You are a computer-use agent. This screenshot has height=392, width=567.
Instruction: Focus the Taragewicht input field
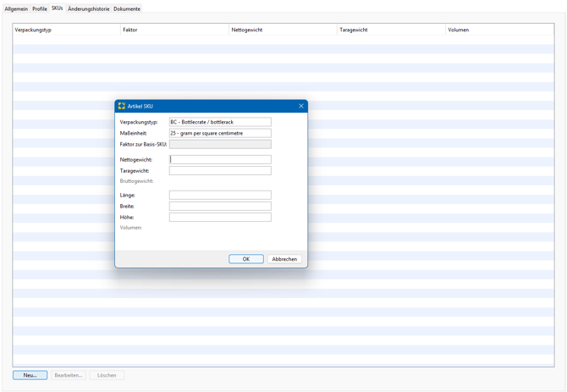tap(220, 171)
